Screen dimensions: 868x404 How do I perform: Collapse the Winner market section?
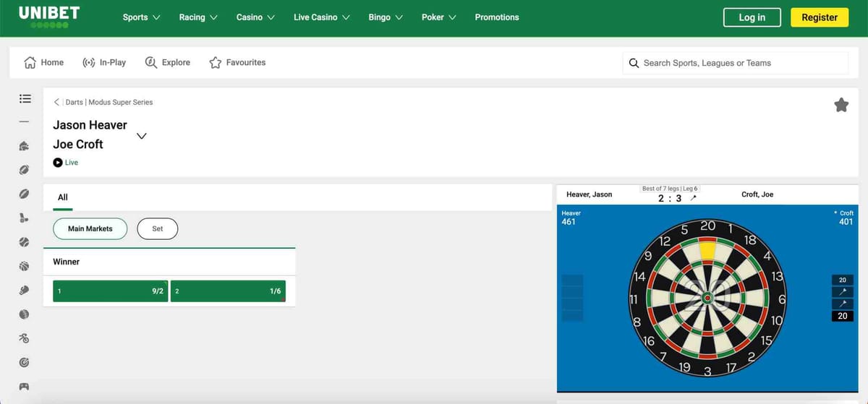click(169, 262)
